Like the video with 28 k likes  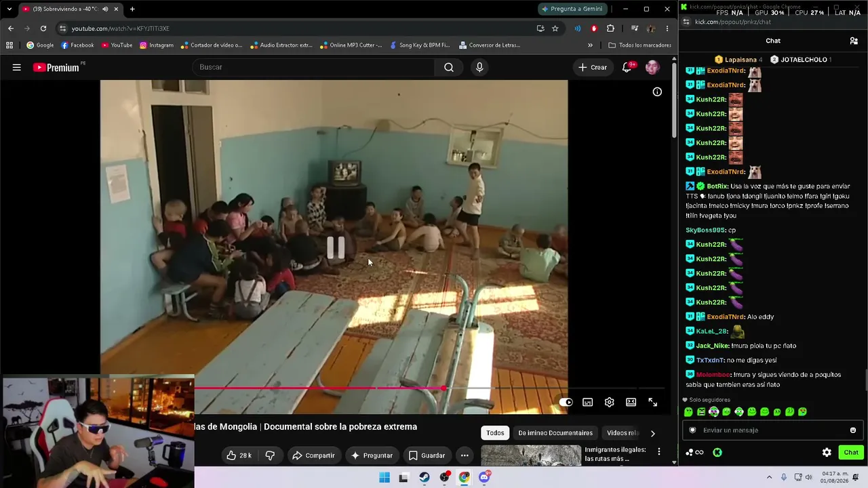tap(239, 455)
